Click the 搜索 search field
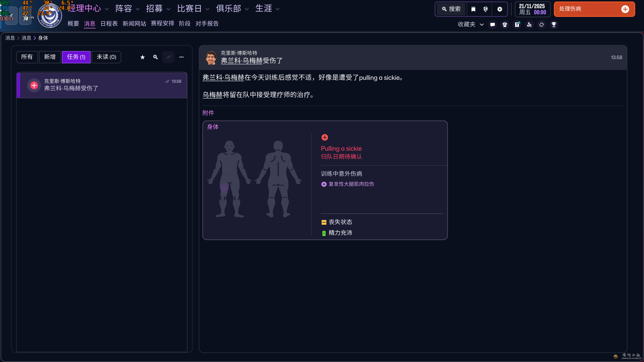 pos(452,9)
